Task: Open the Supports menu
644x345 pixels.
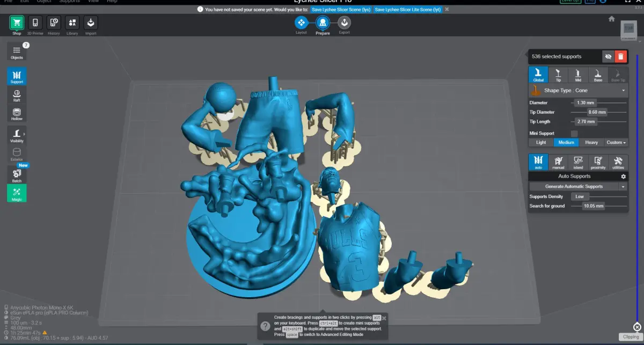Action: (69, 2)
